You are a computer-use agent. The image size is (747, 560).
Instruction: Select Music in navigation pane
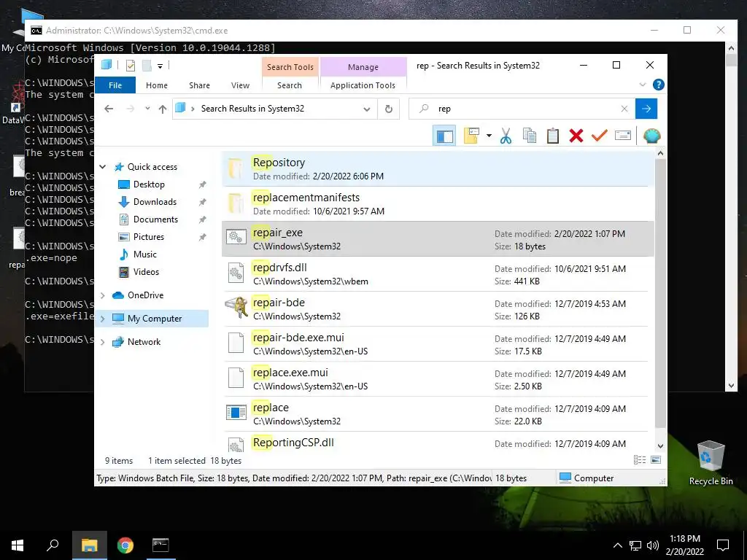pyautogui.click(x=145, y=254)
